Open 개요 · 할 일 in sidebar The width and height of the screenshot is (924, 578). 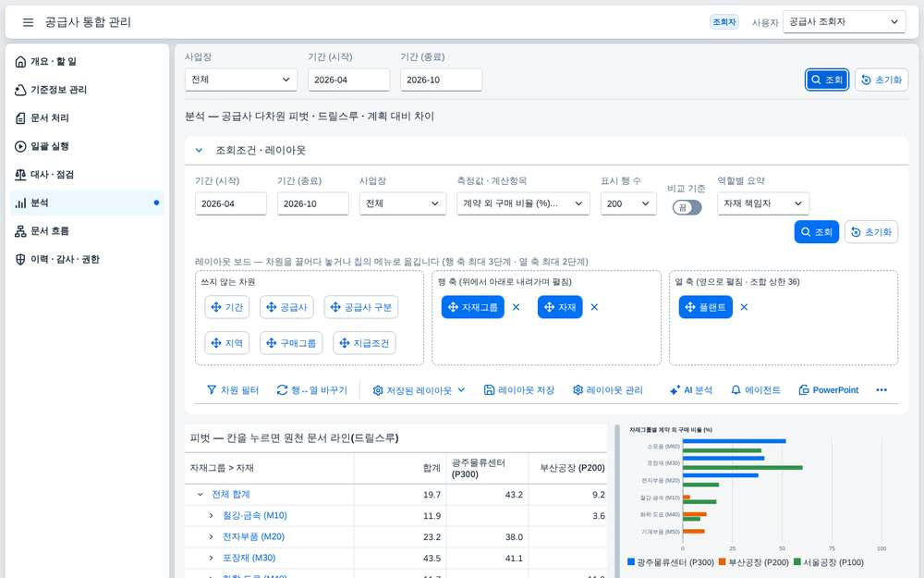pos(87,61)
